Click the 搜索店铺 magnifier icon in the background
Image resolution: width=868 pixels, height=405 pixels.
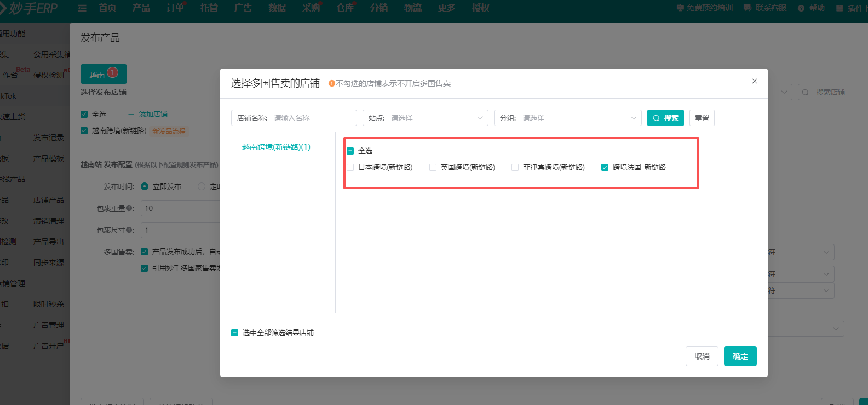806,92
